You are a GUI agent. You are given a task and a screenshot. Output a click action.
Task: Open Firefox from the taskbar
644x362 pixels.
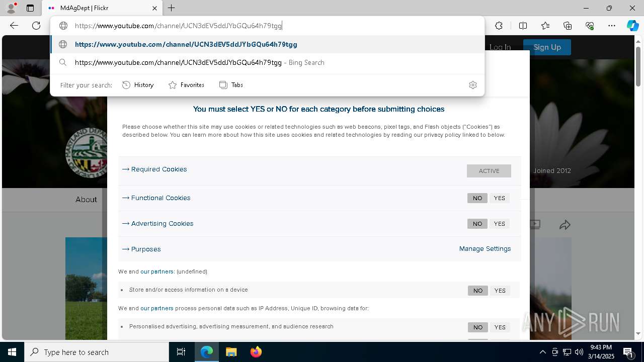256,352
